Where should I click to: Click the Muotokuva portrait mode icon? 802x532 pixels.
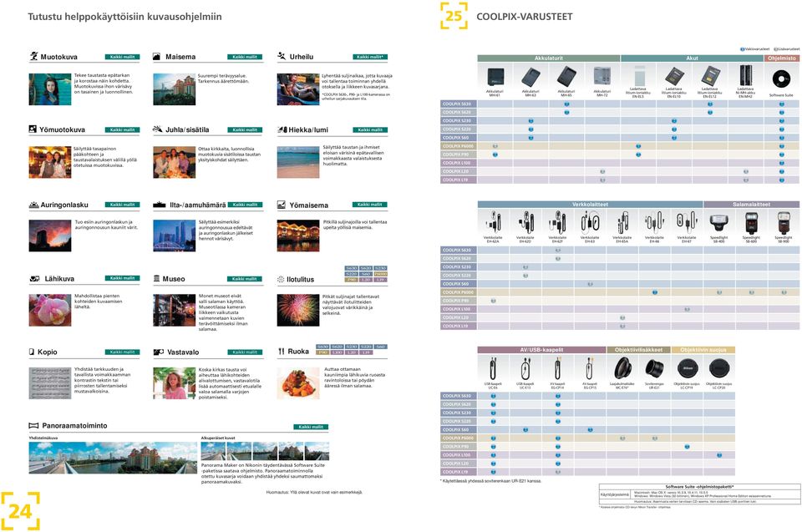(33, 56)
